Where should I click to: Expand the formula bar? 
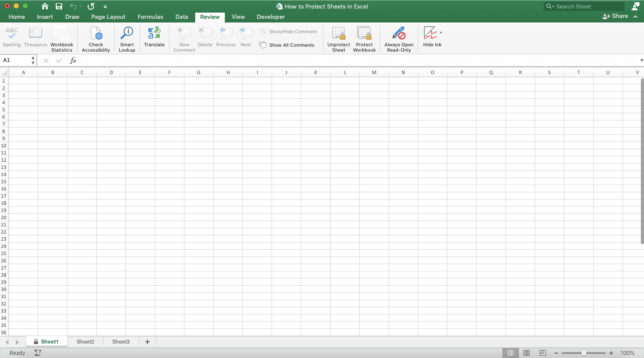pos(641,60)
